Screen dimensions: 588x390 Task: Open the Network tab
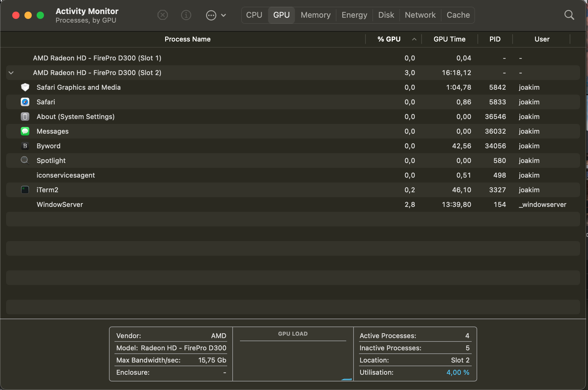420,15
